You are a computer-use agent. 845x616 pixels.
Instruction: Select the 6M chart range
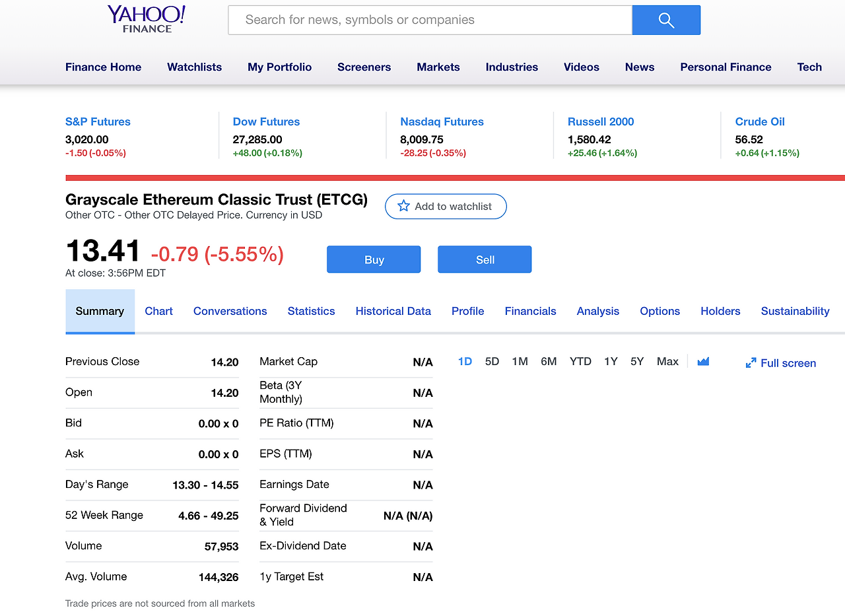tap(549, 361)
